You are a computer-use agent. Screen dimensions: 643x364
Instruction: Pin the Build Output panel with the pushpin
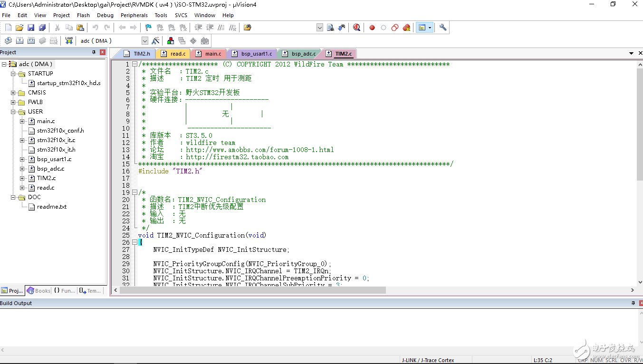coord(633,303)
